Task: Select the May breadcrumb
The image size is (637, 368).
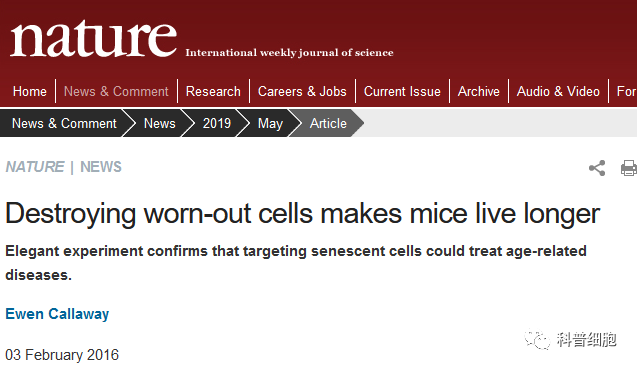Action: click(x=270, y=123)
